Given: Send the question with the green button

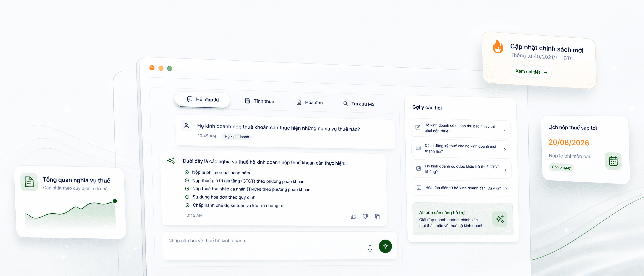Looking at the screenshot, I should pyautogui.click(x=385, y=246).
